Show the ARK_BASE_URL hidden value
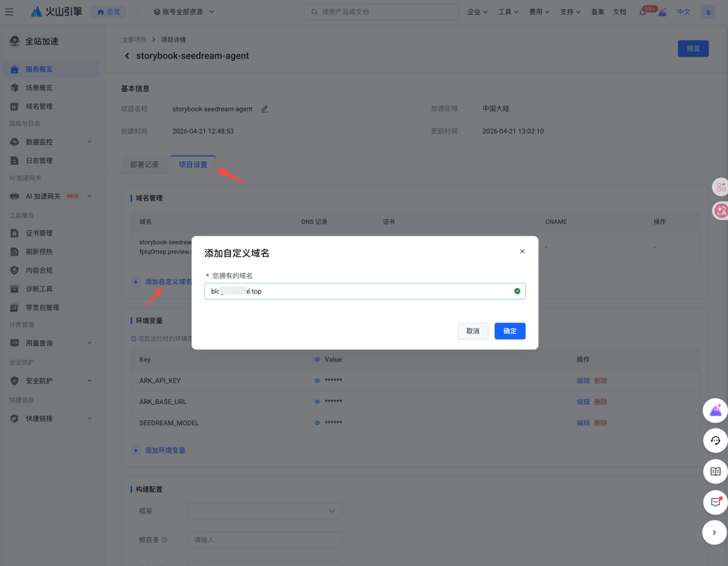The width and height of the screenshot is (728, 566). (317, 401)
